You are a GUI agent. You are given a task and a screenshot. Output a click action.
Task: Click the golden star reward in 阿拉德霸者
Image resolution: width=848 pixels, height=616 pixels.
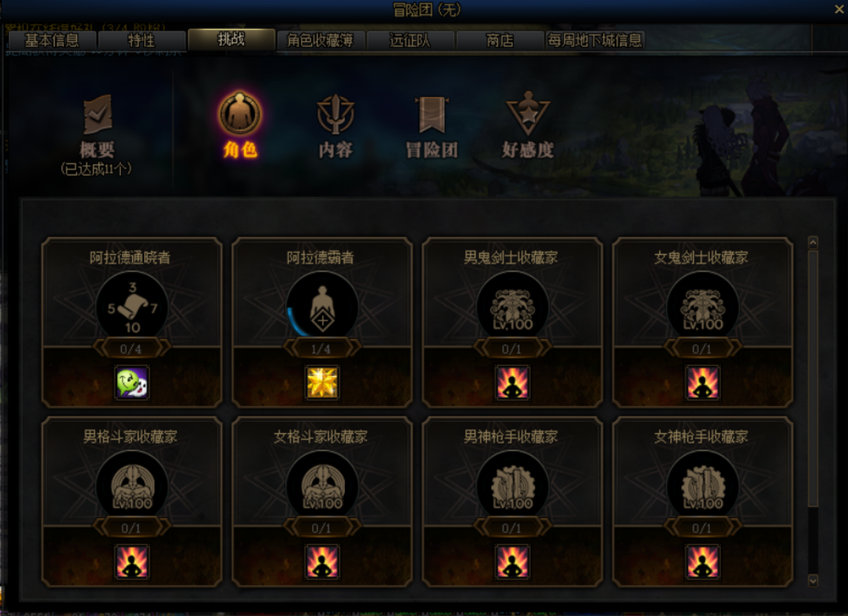point(322,383)
